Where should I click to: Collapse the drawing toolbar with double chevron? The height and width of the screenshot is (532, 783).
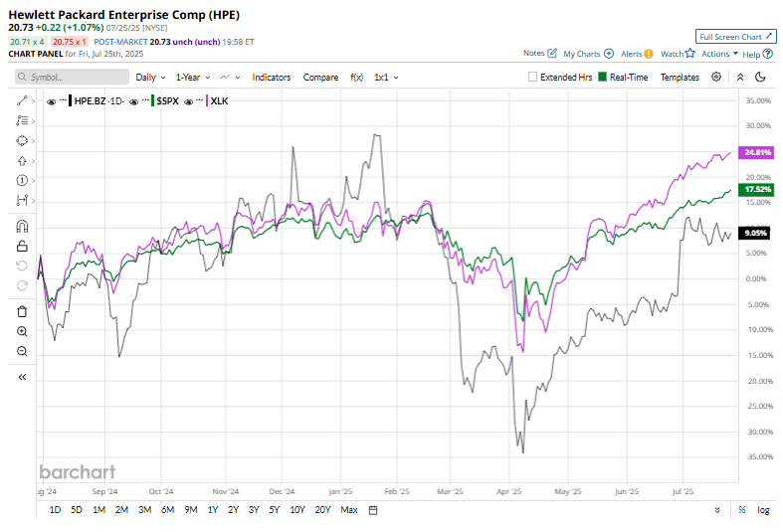(x=22, y=377)
